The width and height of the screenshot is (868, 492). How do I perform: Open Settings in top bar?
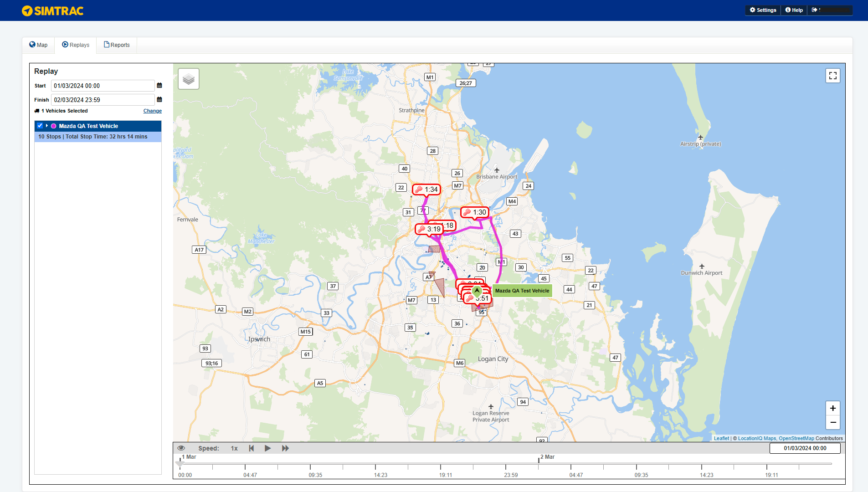(763, 10)
